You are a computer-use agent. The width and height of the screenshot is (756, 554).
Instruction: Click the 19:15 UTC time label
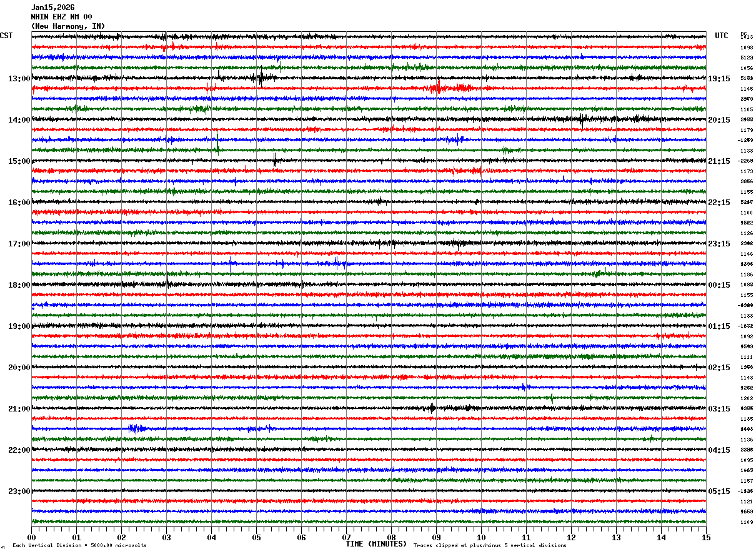[x=720, y=79]
